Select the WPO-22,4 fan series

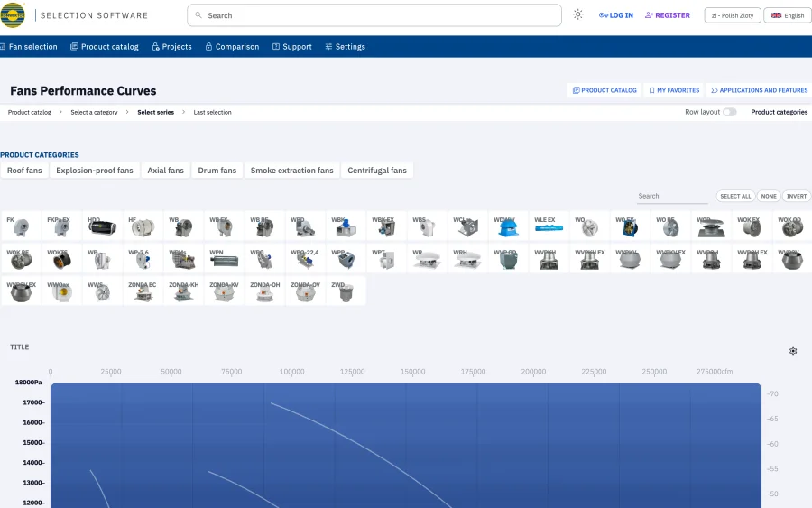tap(306, 258)
